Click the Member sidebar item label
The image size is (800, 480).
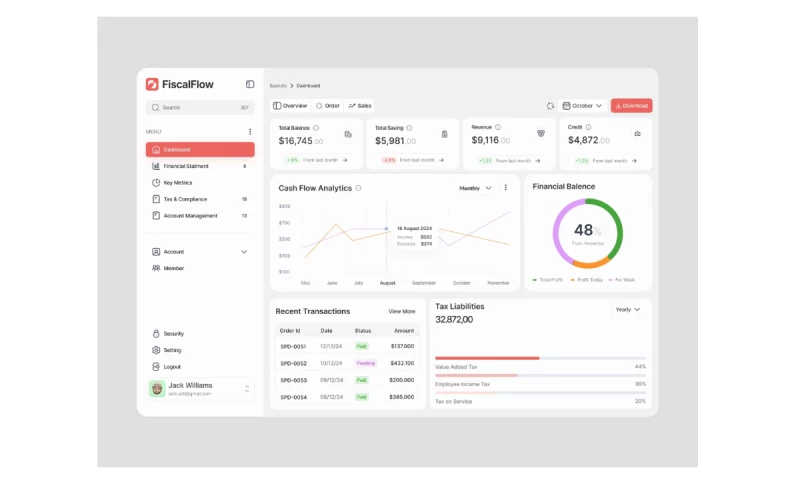tap(173, 268)
